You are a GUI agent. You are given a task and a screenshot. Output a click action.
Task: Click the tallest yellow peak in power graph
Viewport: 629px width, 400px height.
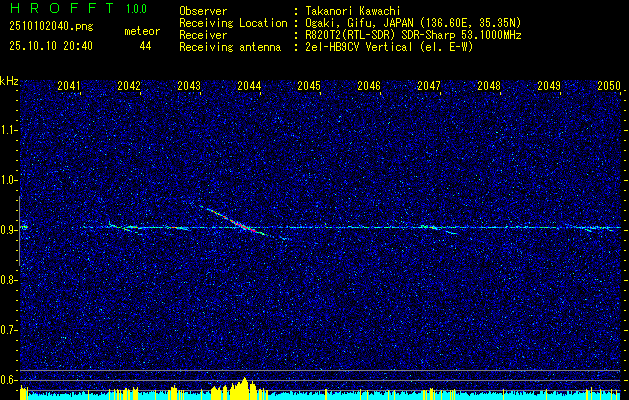tap(244, 387)
